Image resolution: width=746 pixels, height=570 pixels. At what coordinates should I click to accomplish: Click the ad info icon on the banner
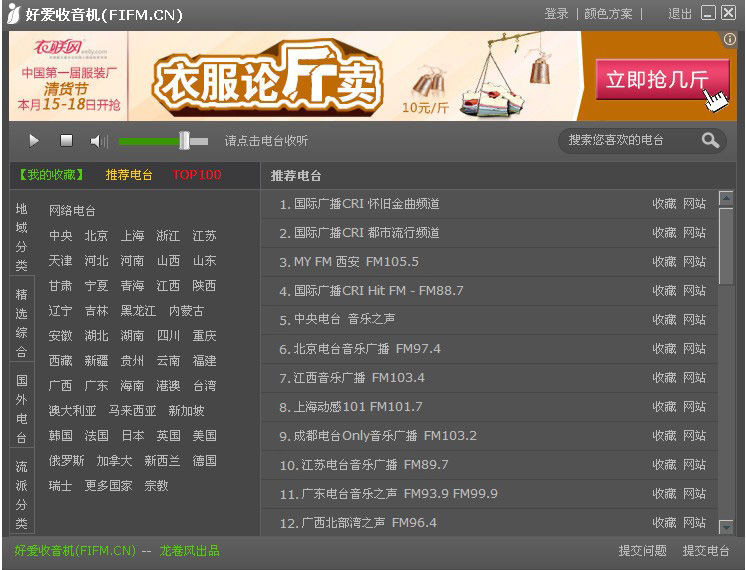coord(729,39)
